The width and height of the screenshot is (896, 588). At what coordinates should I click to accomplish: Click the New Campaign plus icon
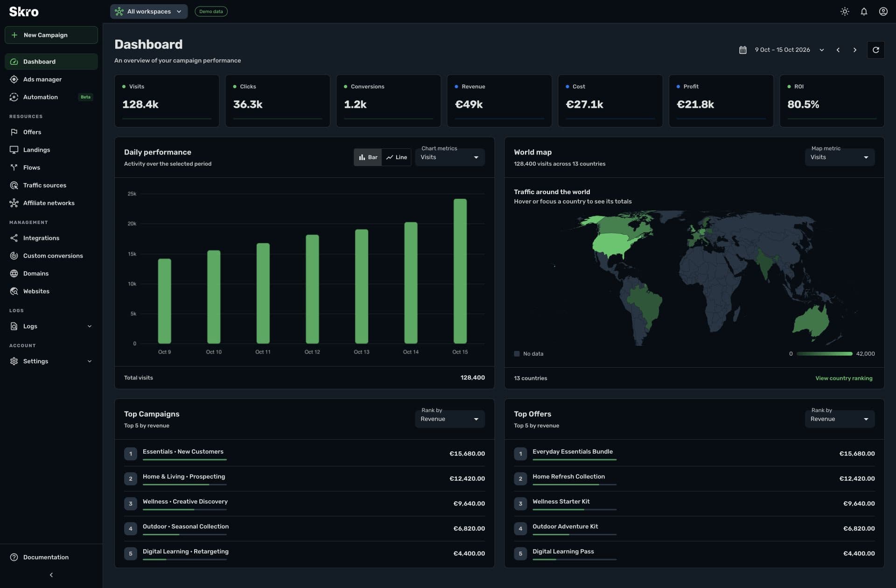coord(14,35)
